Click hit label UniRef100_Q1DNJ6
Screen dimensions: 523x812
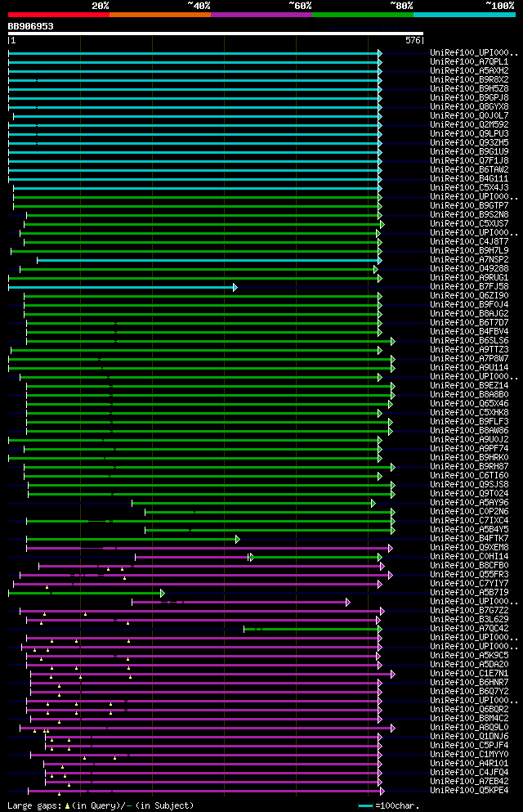469,737
